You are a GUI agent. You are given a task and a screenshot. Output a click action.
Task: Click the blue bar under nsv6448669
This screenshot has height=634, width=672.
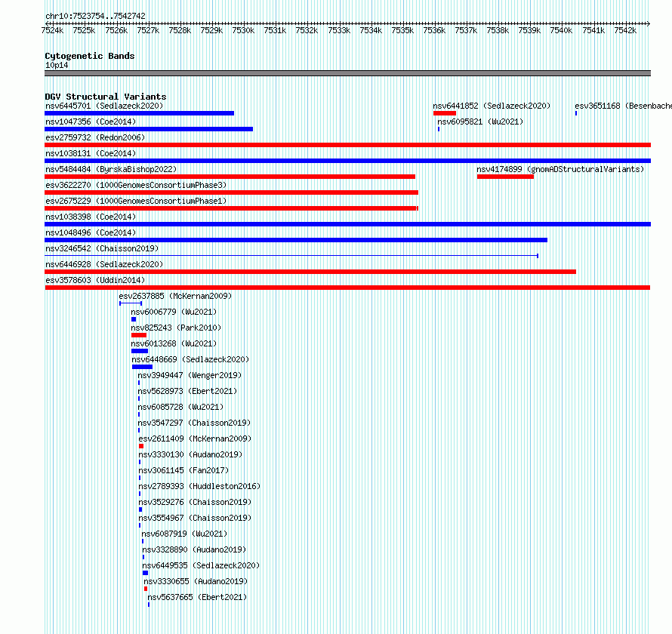(142, 367)
